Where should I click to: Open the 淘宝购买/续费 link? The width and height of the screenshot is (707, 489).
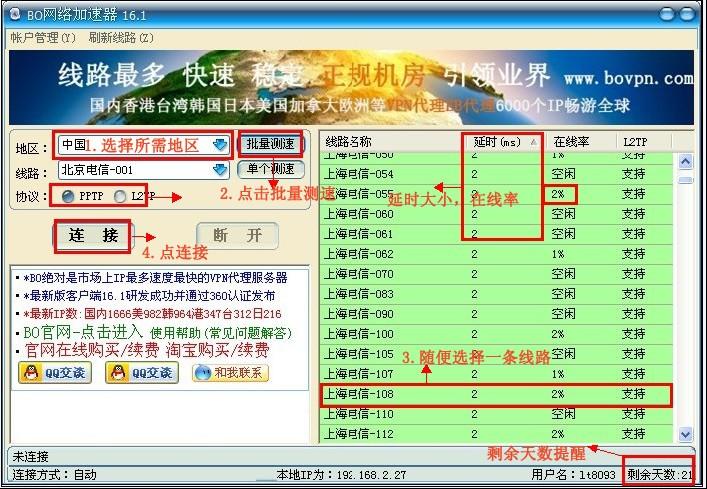[x=218, y=351]
